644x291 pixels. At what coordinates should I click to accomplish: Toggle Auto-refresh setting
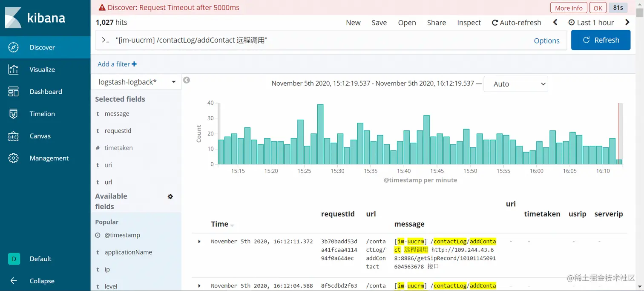(x=516, y=23)
